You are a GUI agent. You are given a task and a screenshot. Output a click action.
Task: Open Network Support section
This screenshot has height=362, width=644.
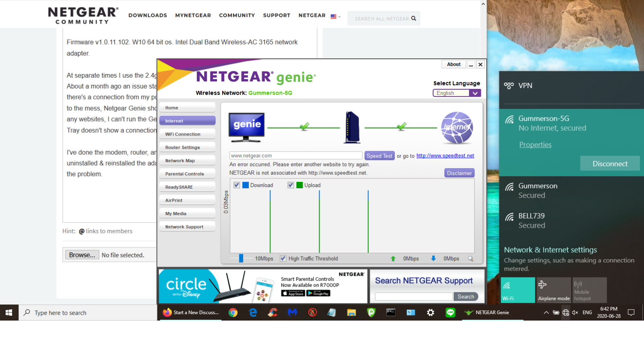tap(187, 227)
